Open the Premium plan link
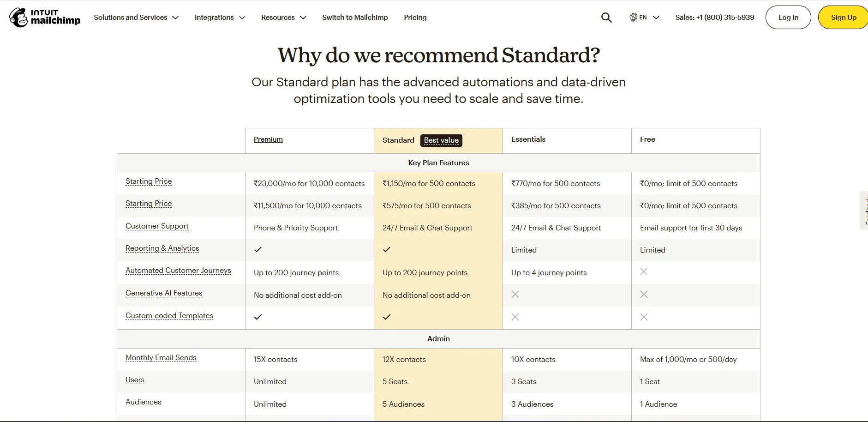This screenshot has width=868, height=422. pos(268,139)
